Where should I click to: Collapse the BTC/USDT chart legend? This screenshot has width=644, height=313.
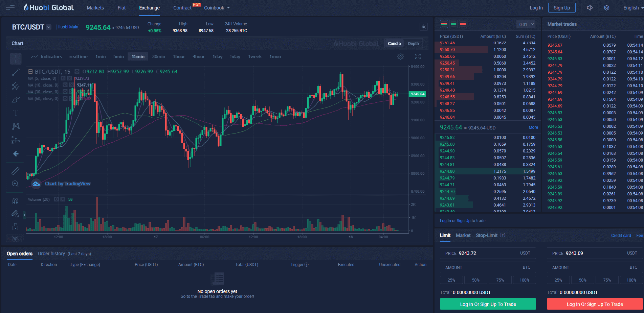(x=30, y=72)
